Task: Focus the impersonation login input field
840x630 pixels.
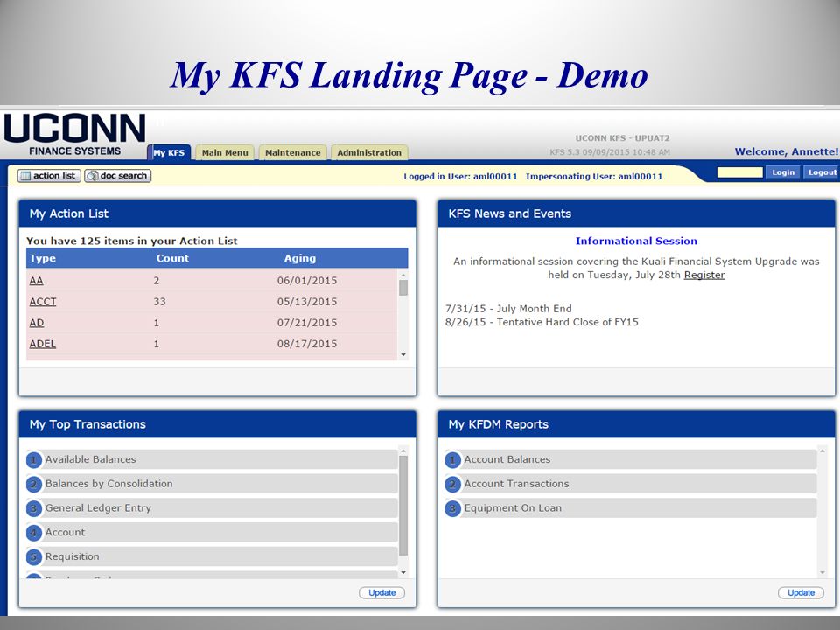Action: [x=739, y=172]
